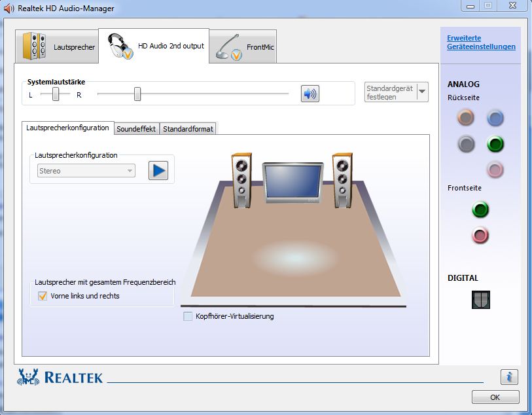Image resolution: width=532 pixels, height=415 pixels.
Task: Select the green jack under Rückseite
Action: pyautogui.click(x=495, y=144)
